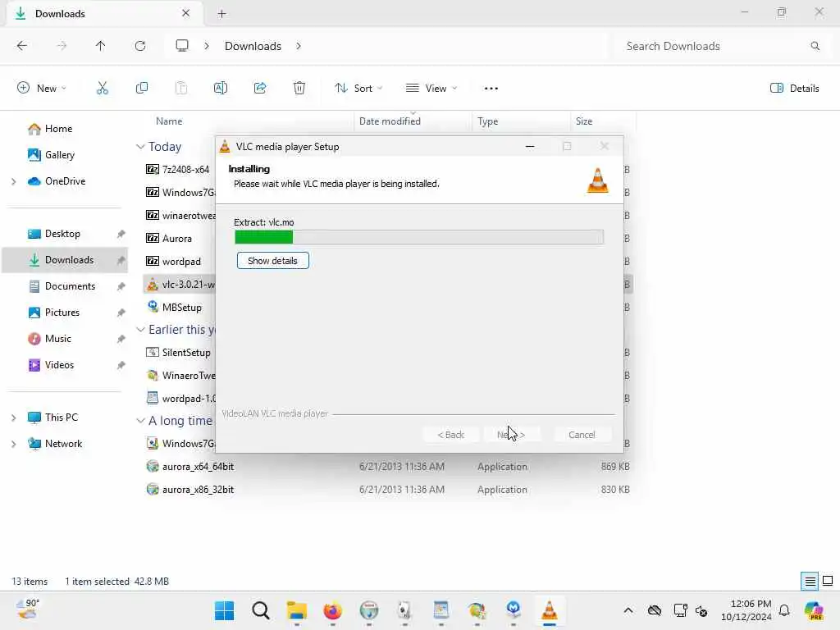840x630 pixels.
Task: Open Documents in the sidebar
Action: (x=70, y=286)
